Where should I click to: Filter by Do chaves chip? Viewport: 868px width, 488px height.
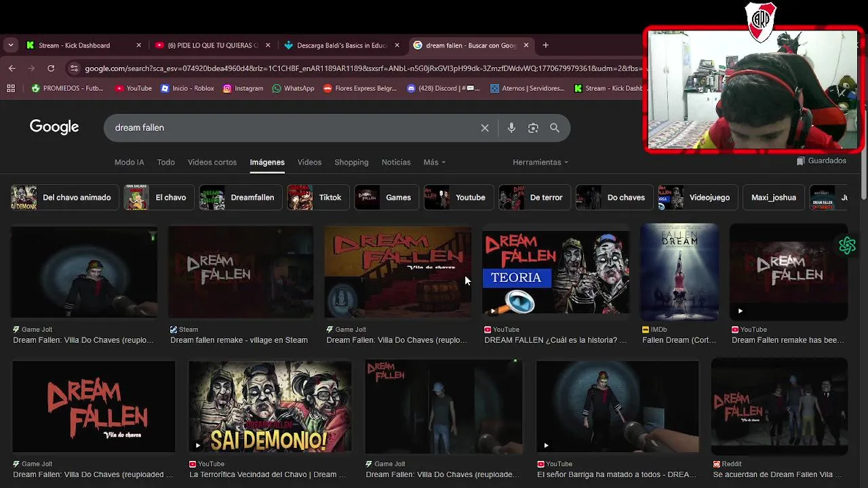[x=614, y=197]
